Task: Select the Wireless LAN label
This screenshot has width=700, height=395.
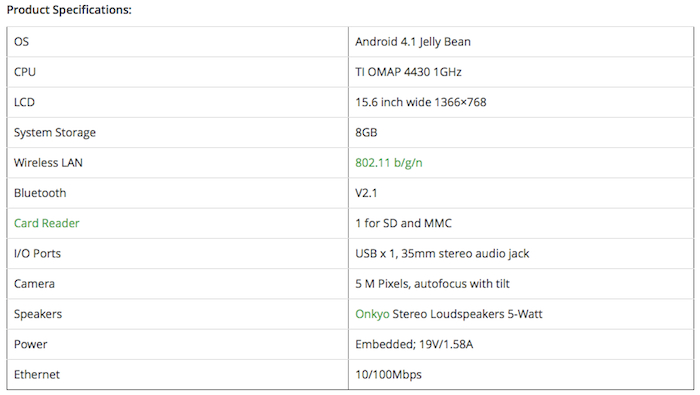Action: (x=48, y=163)
